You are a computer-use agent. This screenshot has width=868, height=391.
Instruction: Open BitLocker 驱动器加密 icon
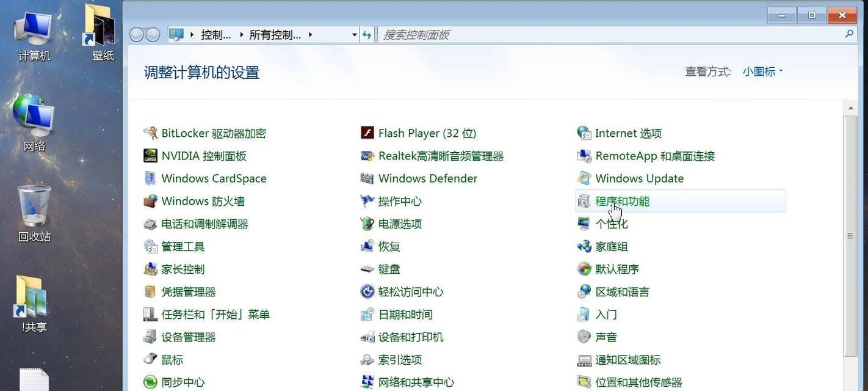[150, 133]
